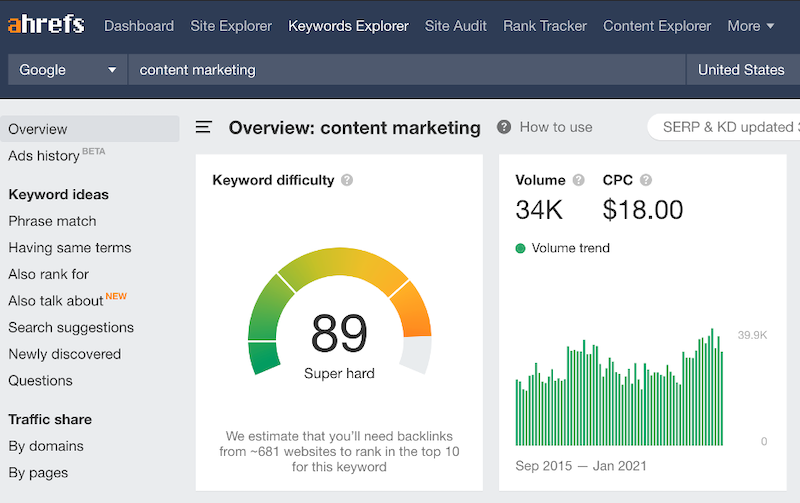
Task: Open the Google search engine dropdown
Action: (67, 69)
